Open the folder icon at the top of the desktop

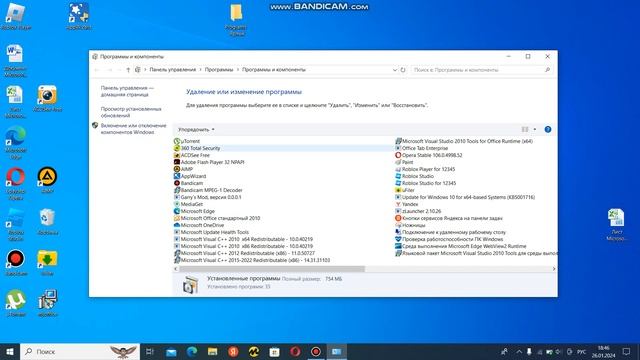point(236,19)
